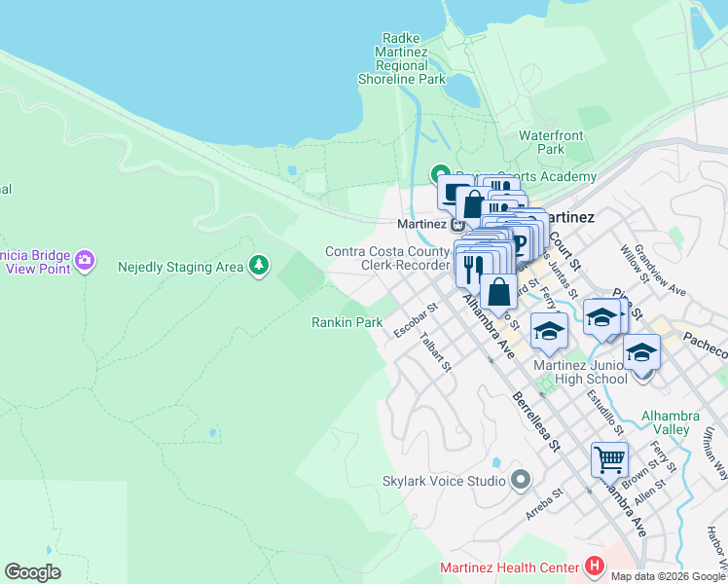
Task: Click the Radke Martinez Regional Shoreline Park label
Action: coord(402,58)
